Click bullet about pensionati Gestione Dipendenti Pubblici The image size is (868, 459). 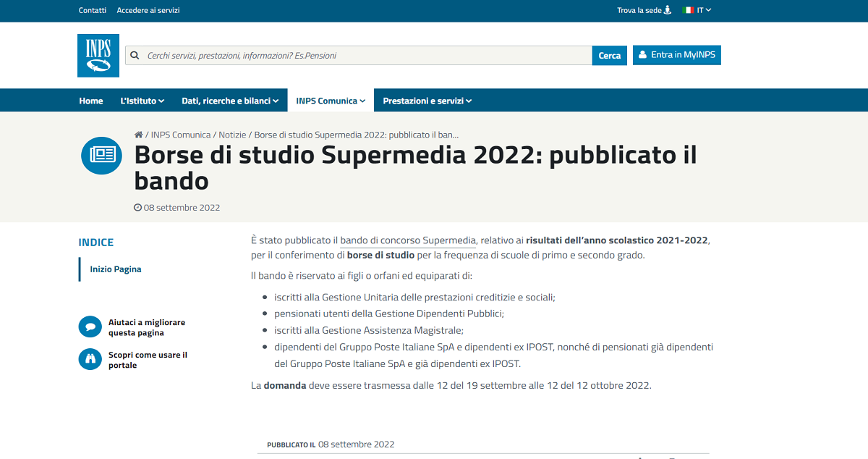[x=388, y=313]
